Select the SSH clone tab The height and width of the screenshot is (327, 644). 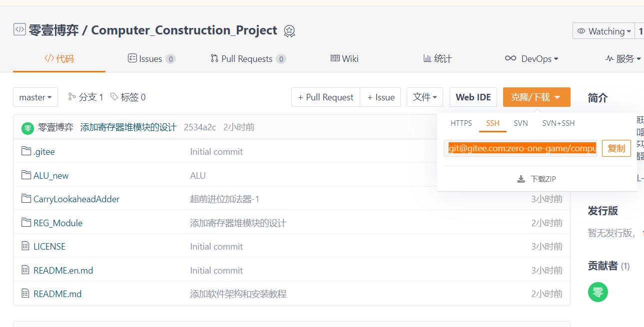493,123
